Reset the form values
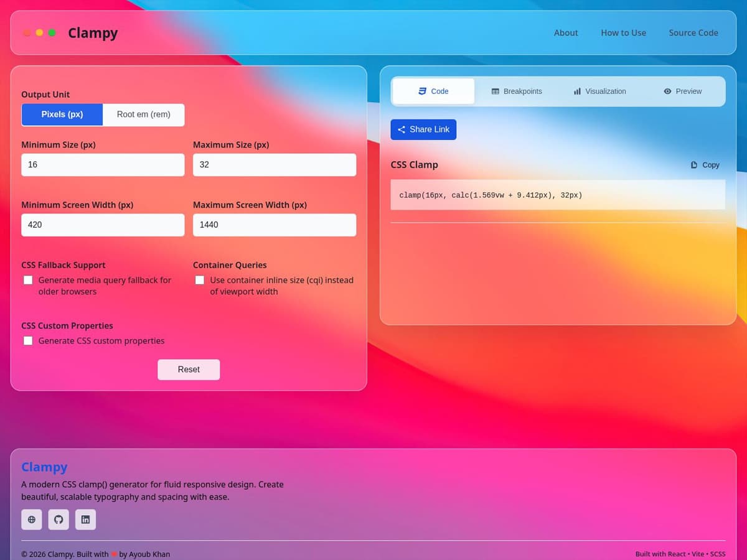The width and height of the screenshot is (747, 560). [x=189, y=370]
